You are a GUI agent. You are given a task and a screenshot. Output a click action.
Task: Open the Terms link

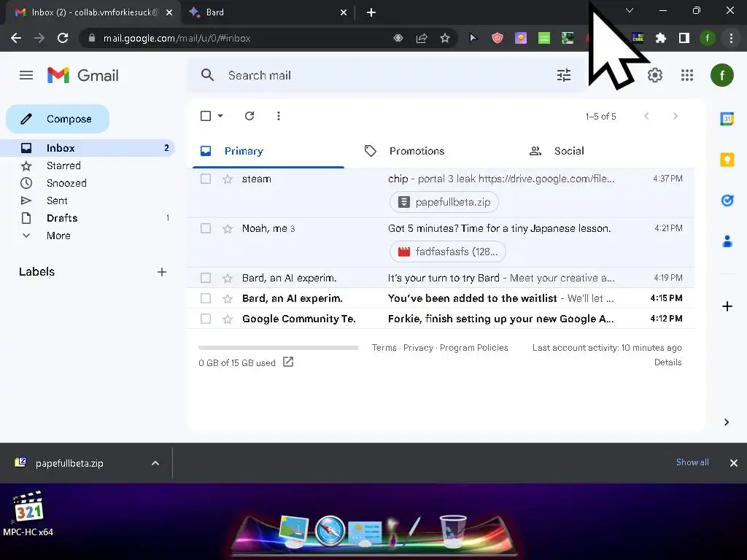[x=384, y=348]
